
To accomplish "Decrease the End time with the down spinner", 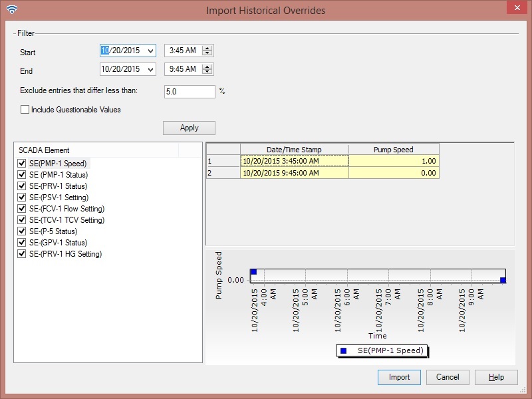I will 207,72.
